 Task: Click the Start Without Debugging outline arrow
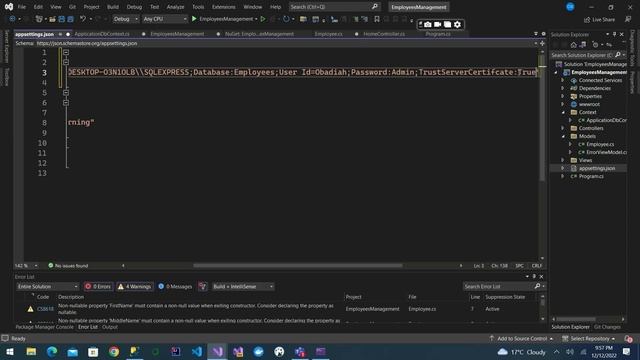point(263,19)
